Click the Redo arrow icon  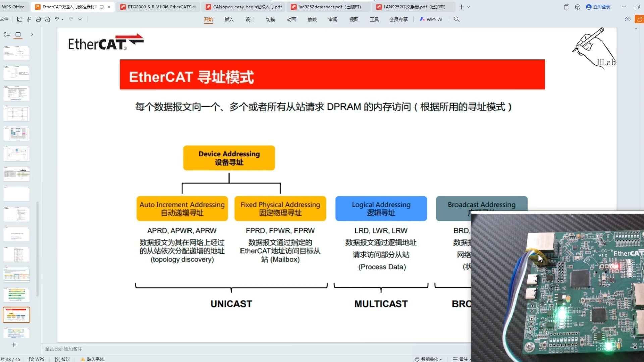tap(71, 19)
